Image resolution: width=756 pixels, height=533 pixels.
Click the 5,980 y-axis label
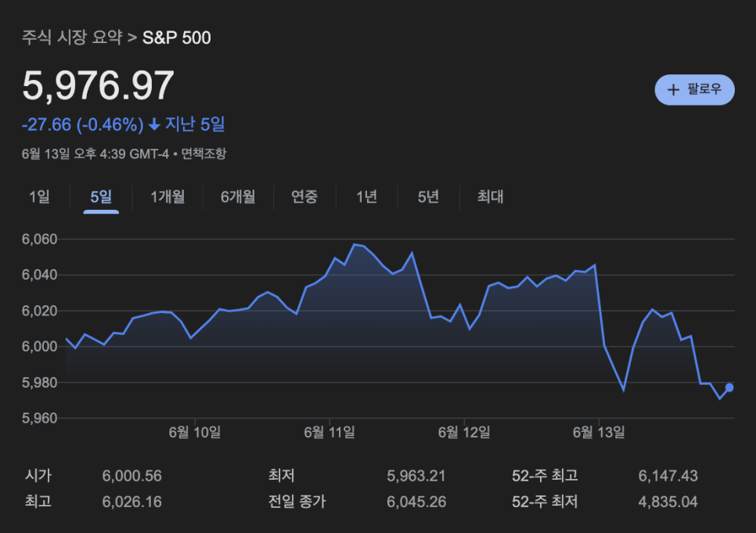pos(40,383)
